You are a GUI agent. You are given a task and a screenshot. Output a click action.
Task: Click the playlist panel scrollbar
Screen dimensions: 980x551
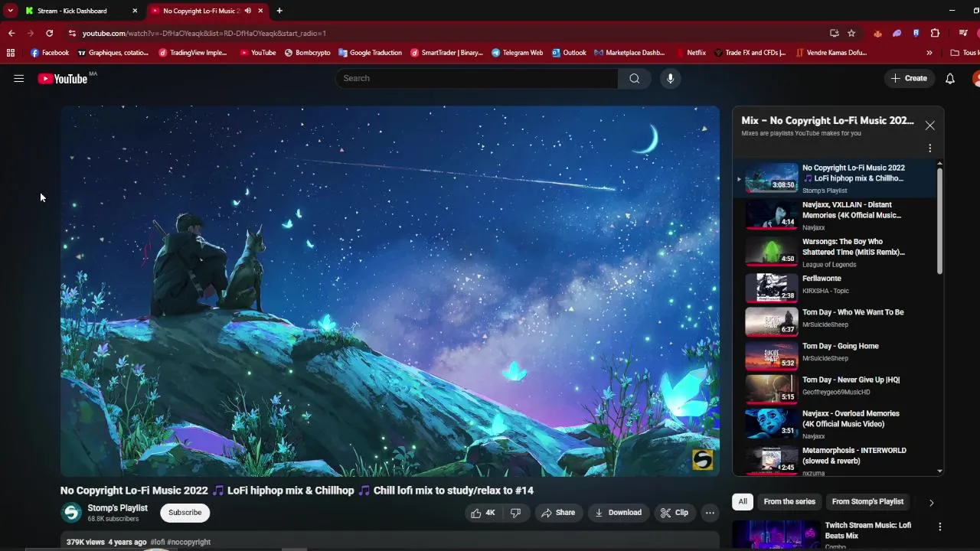coord(939,220)
